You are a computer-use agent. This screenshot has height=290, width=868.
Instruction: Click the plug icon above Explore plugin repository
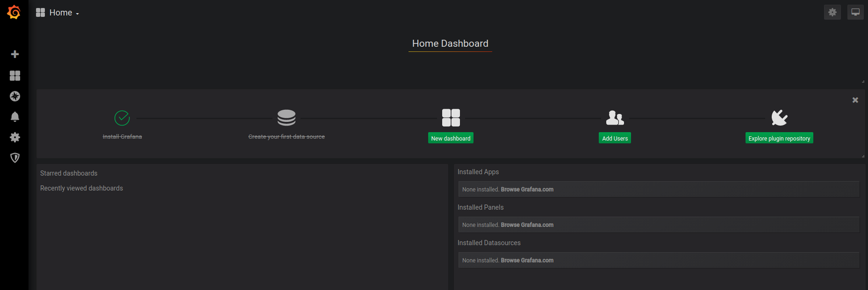click(x=779, y=118)
